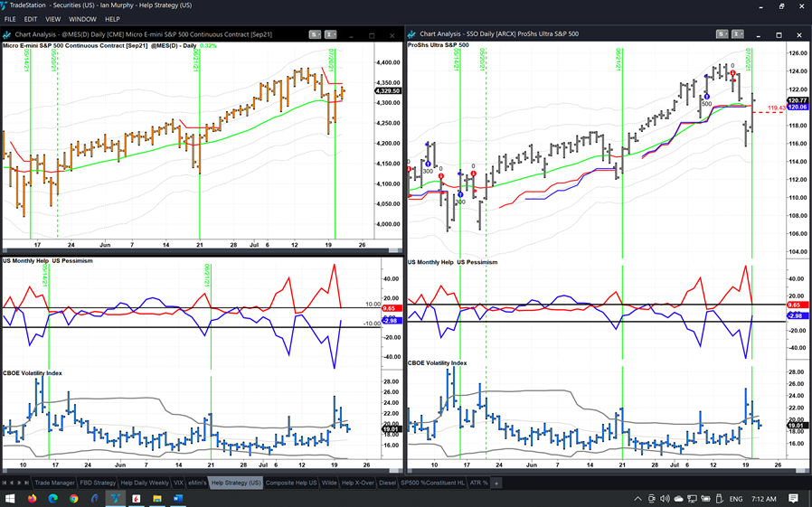Click the ENG language indicator
Screen dimensions: 812x507
pyautogui.click(x=736, y=498)
